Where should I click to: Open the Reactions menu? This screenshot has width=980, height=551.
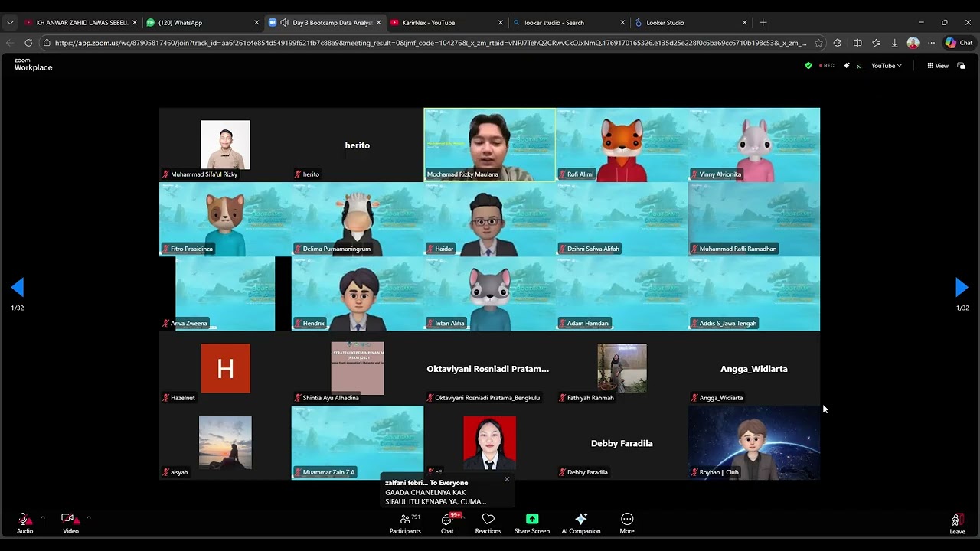click(x=488, y=523)
